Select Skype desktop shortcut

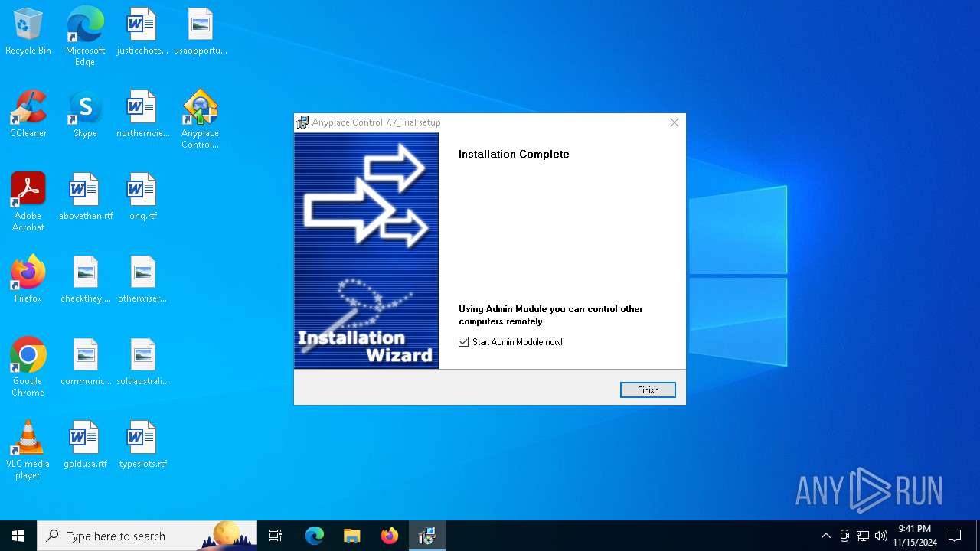pyautogui.click(x=85, y=115)
